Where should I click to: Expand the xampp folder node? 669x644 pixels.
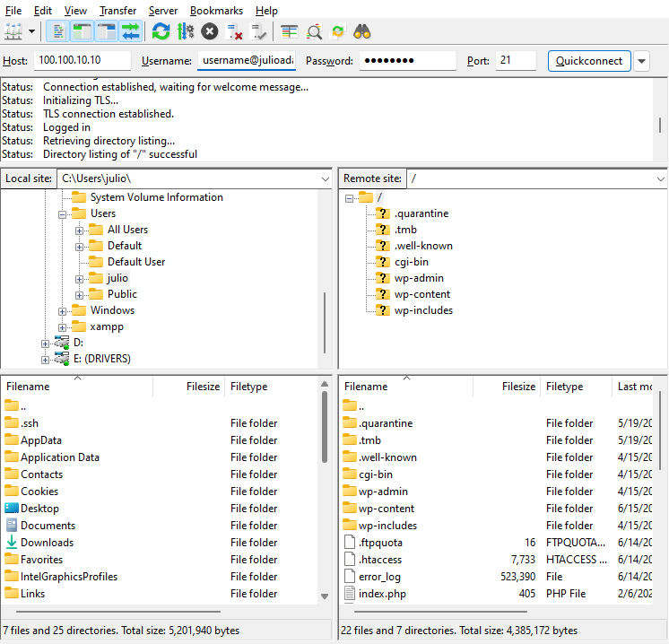pyautogui.click(x=62, y=327)
